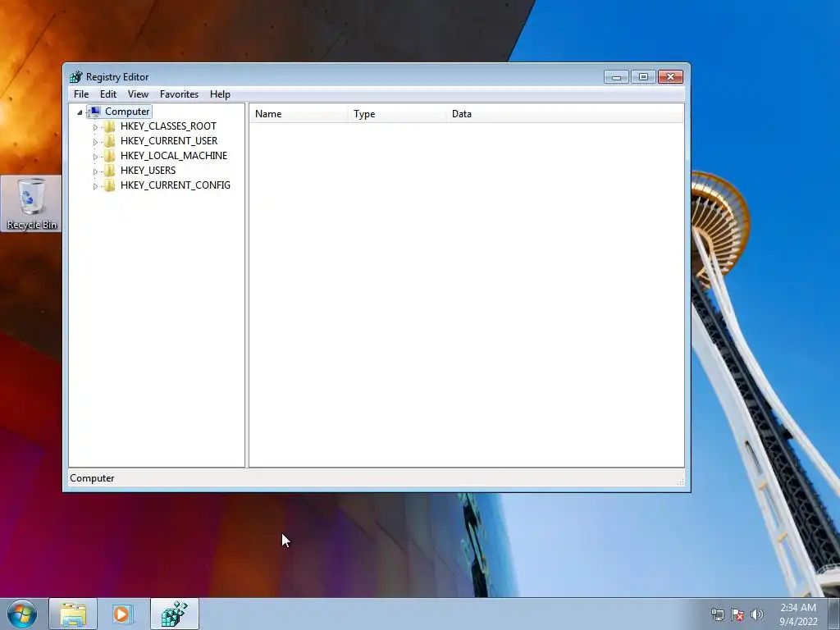Image resolution: width=840 pixels, height=630 pixels.
Task: Open Windows Explorer from taskbar
Action: (73, 614)
